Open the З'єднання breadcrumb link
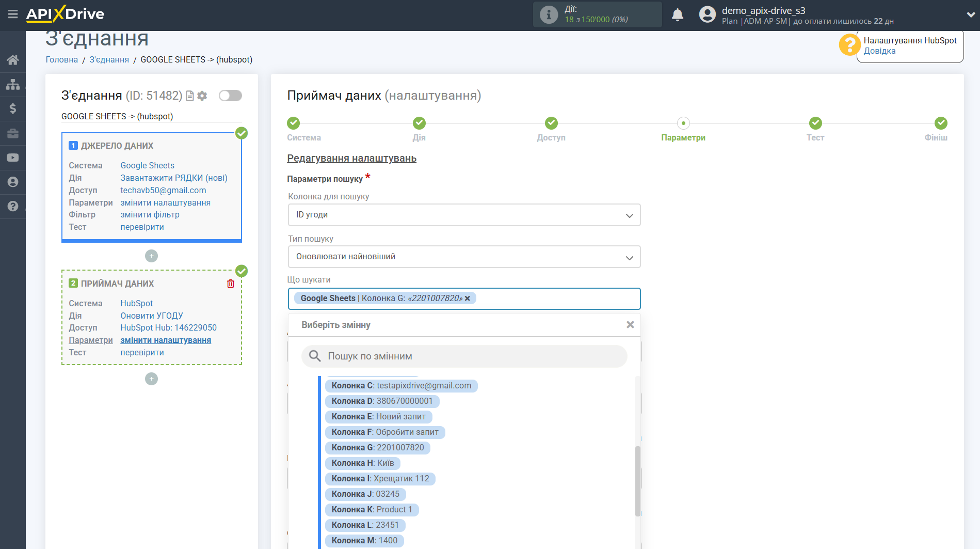The height and width of the screenshot is (549, 980). (x=109, y=60)
